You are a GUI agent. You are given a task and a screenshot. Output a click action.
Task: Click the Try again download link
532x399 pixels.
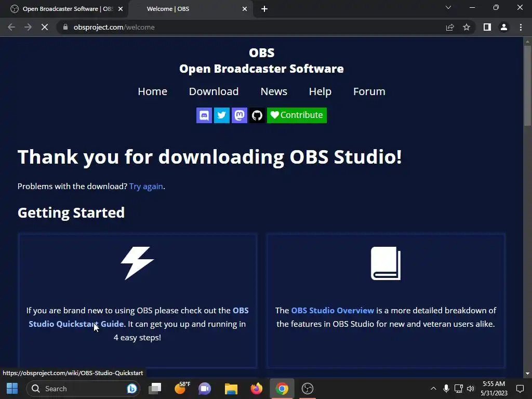click(146, 187)
